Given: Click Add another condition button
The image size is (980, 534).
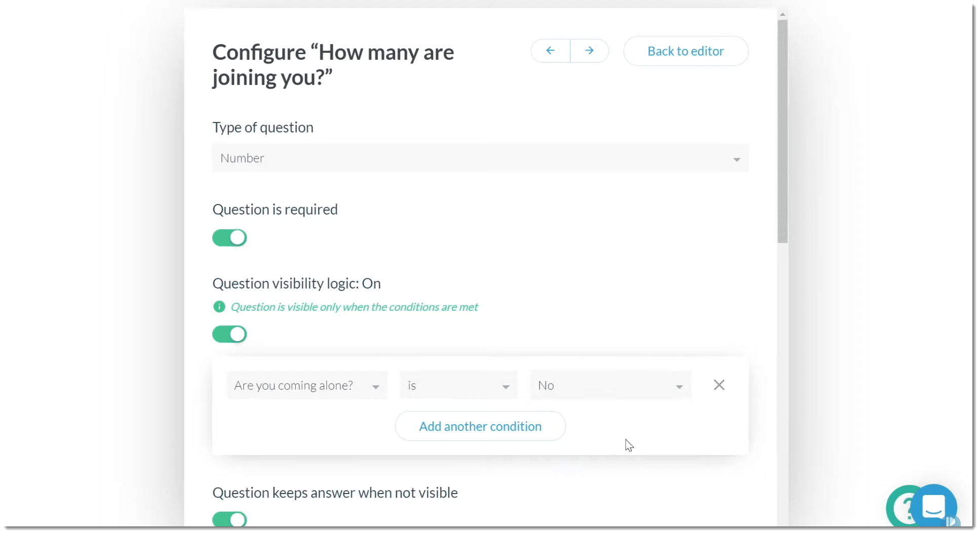Looking at the screenshot, I should [x=480, y=426].
